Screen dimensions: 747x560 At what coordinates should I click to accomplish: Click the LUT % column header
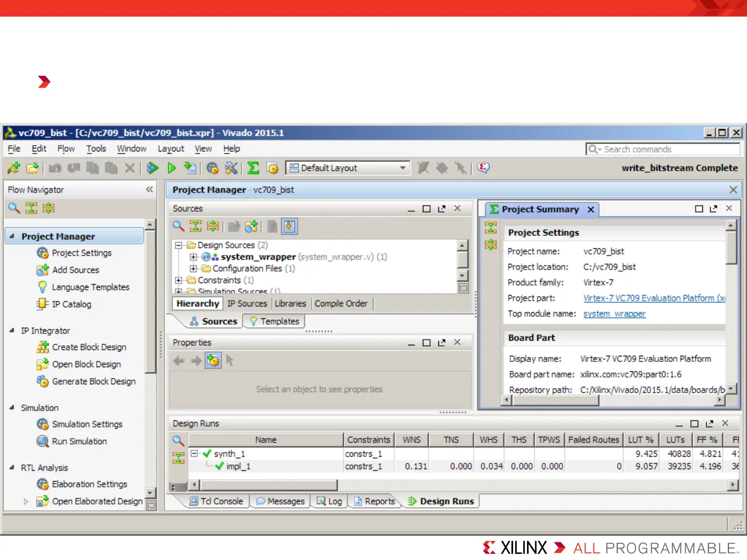tap(641, 440)
